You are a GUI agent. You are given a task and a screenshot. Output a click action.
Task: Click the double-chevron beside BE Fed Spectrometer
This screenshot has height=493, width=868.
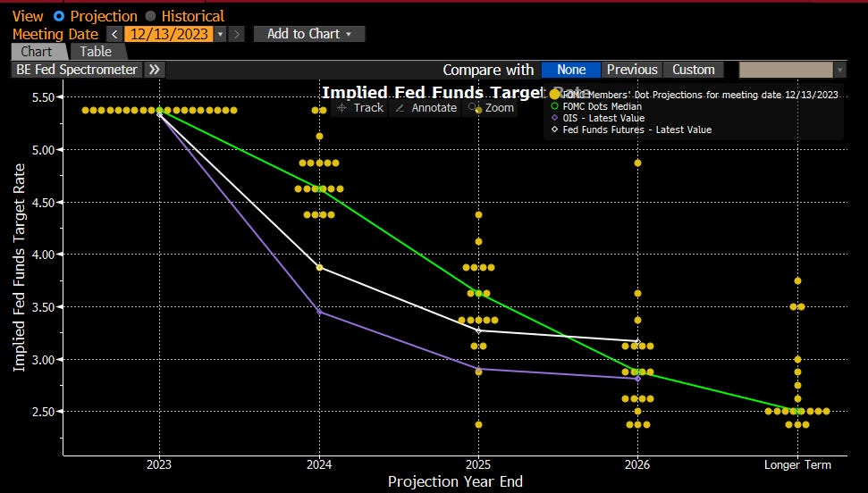point(154,70)
